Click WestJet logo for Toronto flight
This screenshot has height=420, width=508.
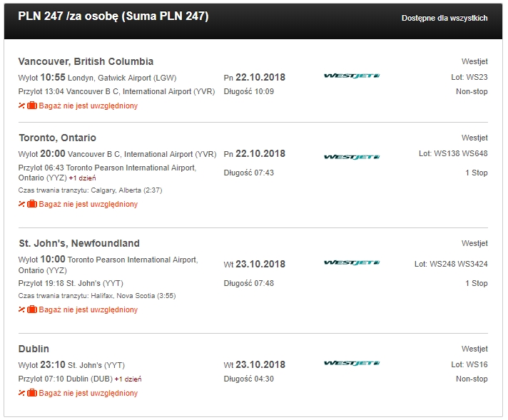click(352, 157)
